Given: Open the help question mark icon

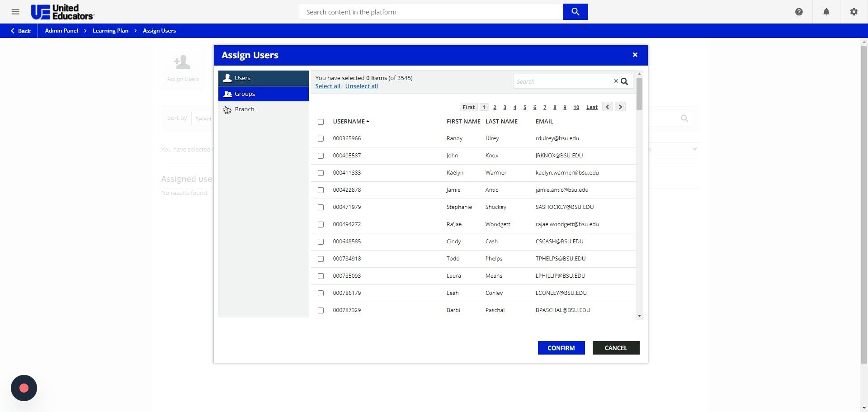Looking at the screenshot, I should click(x=799, y=12).
